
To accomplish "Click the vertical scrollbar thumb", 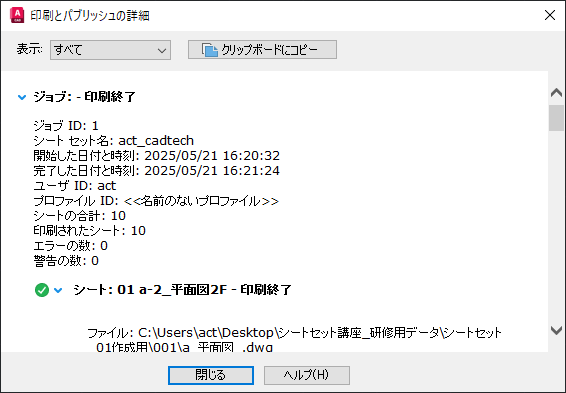I will [556, 118].
